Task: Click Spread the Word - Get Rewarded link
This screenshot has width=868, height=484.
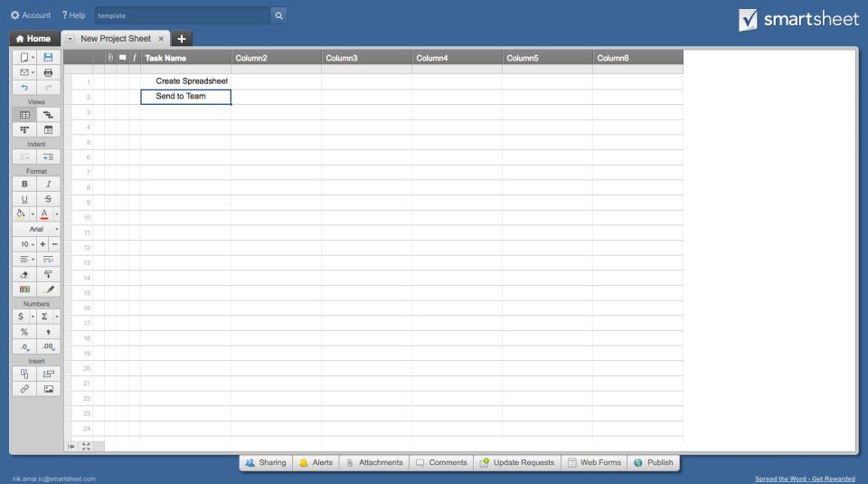Action: 805,479
